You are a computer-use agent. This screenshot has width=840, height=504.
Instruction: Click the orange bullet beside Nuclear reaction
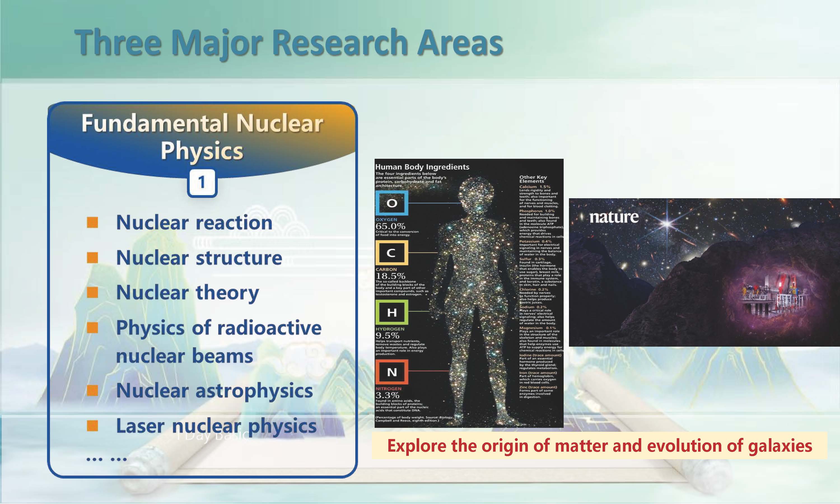(92, 222)
